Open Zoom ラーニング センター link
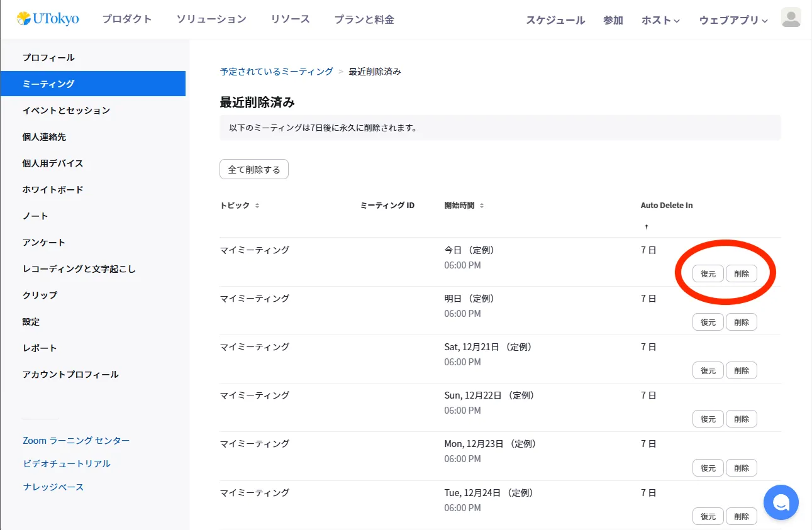The width and height of the screenshot is (812, 530). click(x=76, y=440)
